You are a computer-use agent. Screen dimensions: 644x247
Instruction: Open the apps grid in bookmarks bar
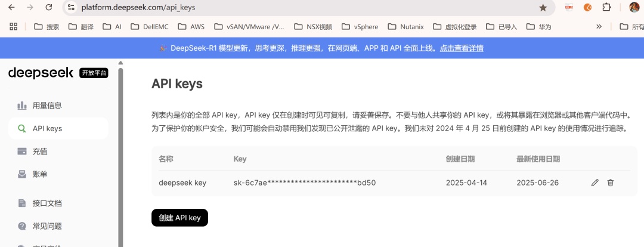(13, 27)
